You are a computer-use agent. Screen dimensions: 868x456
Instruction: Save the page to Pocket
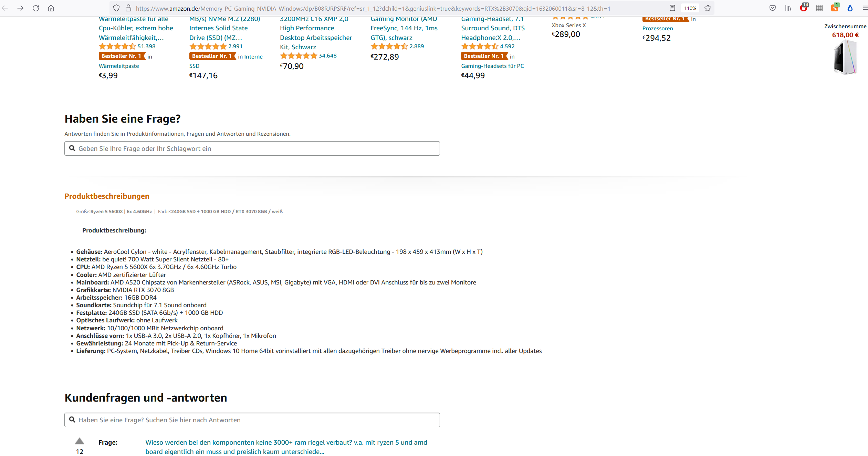click(773, 8)
